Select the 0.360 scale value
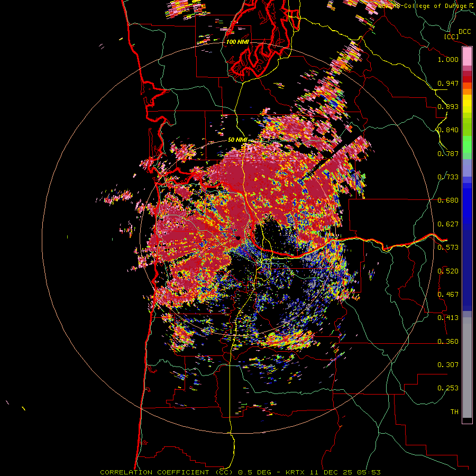This screenshot has width=476, height=476. (448, 342)
